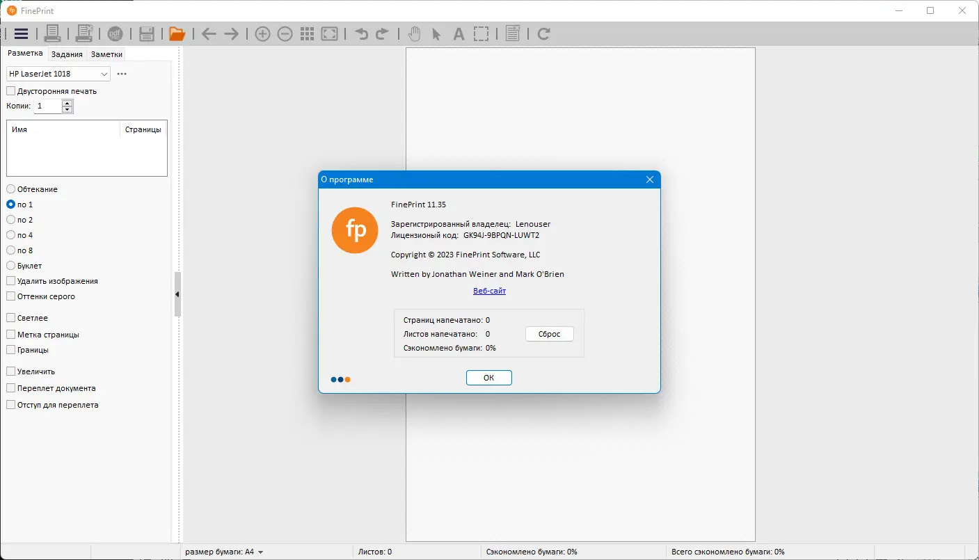This screenshot has height=560, width=979.
Task: Click the Save floppy disk icon
Action: click(146, 33)
